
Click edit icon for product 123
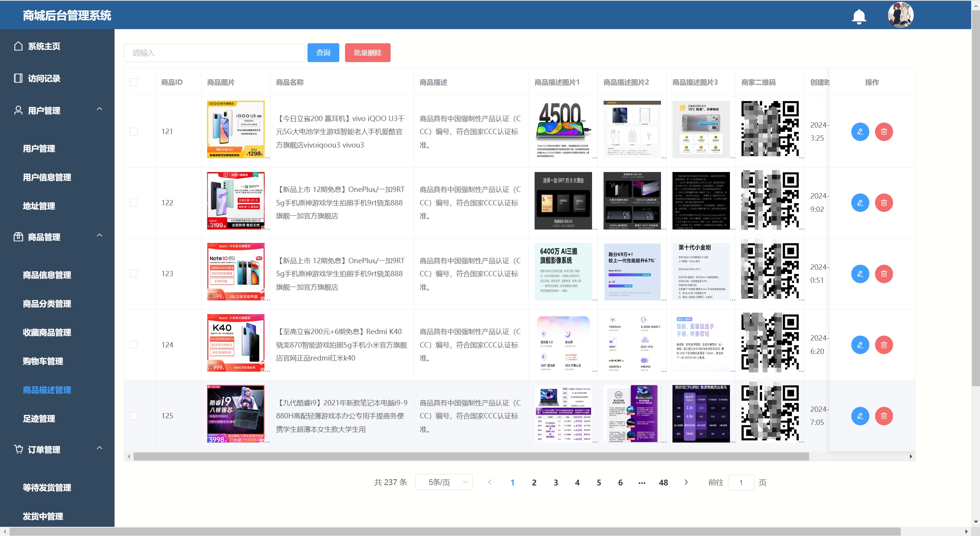tap(860, 274)
